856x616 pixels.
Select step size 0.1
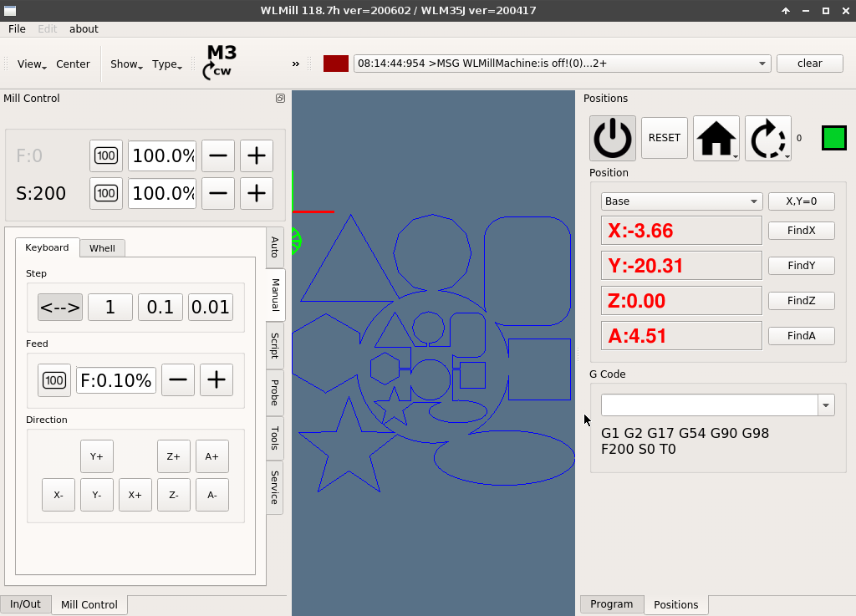pos(160,308)
